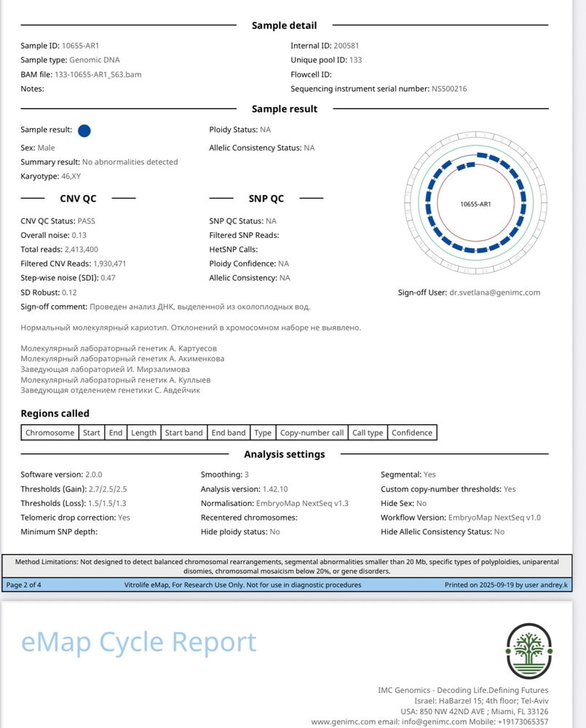Click the Regions called heading

[x=55, y=414]
